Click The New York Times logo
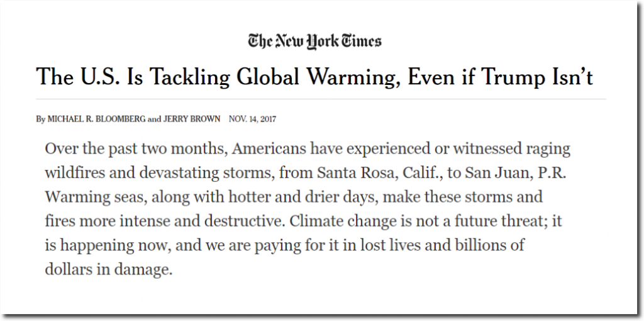 tap(314, 42)
